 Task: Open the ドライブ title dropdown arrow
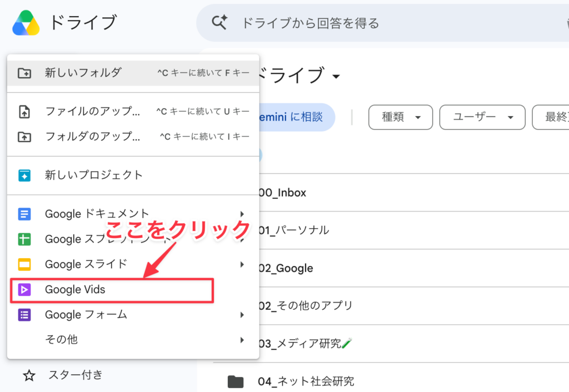coord(336,76)
